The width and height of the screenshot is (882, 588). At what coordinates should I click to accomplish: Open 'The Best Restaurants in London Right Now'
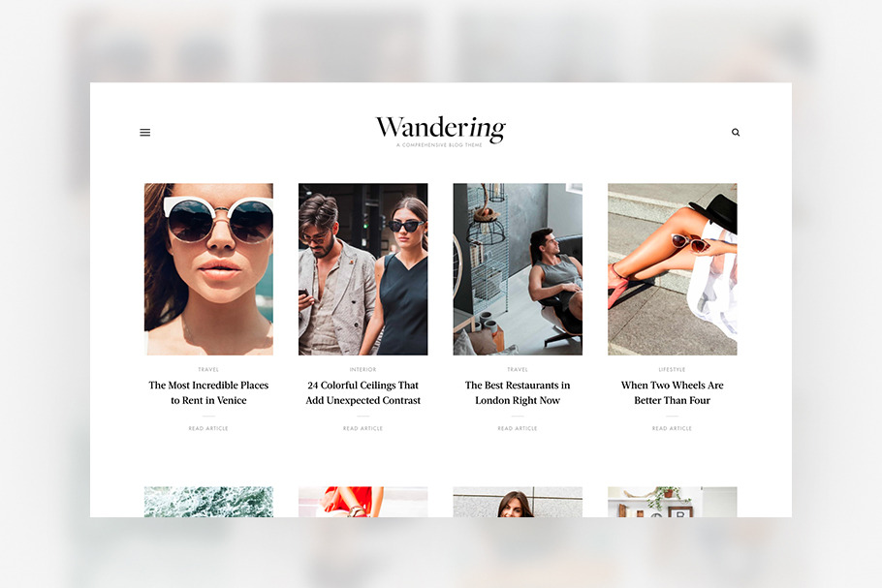tap(518, 392)
